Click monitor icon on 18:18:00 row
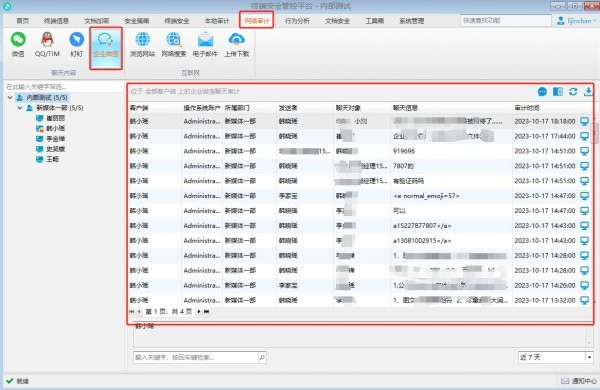The image size is (600, 390). (584, 121)
